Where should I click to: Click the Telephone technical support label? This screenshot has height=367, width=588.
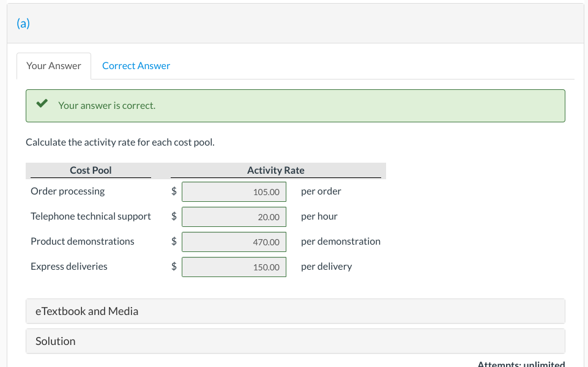(x=91, y=217)
